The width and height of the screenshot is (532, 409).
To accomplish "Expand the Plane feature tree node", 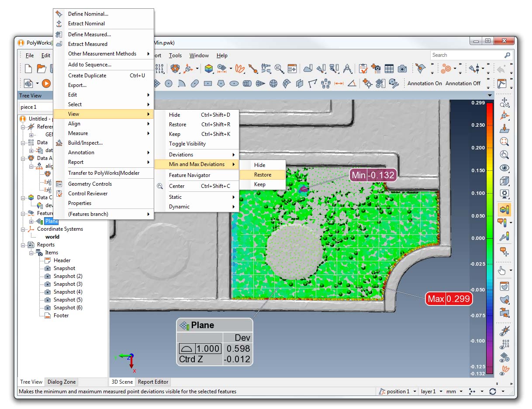I will tap(31, 221).
